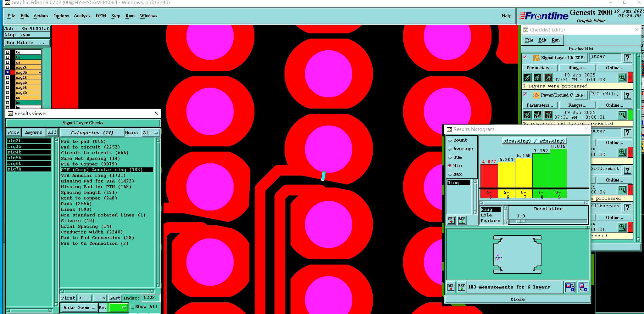Toggle visibility box of layer sig3b

point(8,72)
